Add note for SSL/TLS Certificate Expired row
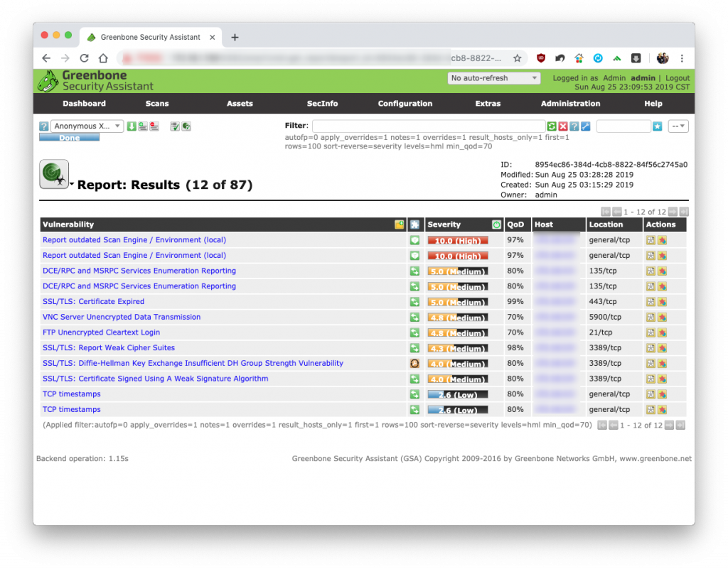This screenshot has width=728, height=569. [x=651, y=302]
